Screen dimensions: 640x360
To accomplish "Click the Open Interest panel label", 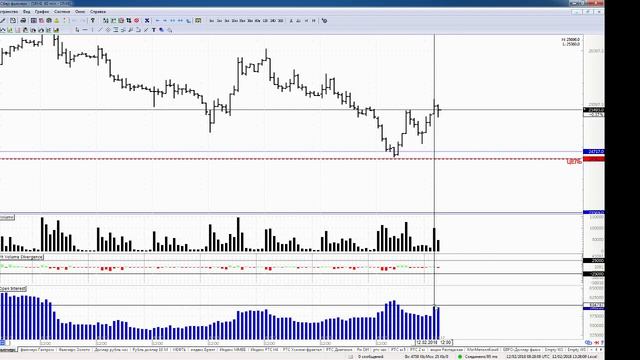I will click(13, 289).
